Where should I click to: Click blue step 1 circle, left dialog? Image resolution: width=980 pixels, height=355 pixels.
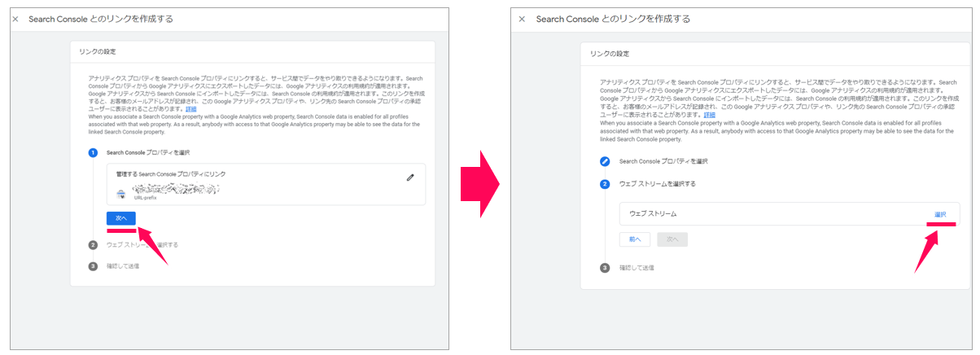point(93,152)
